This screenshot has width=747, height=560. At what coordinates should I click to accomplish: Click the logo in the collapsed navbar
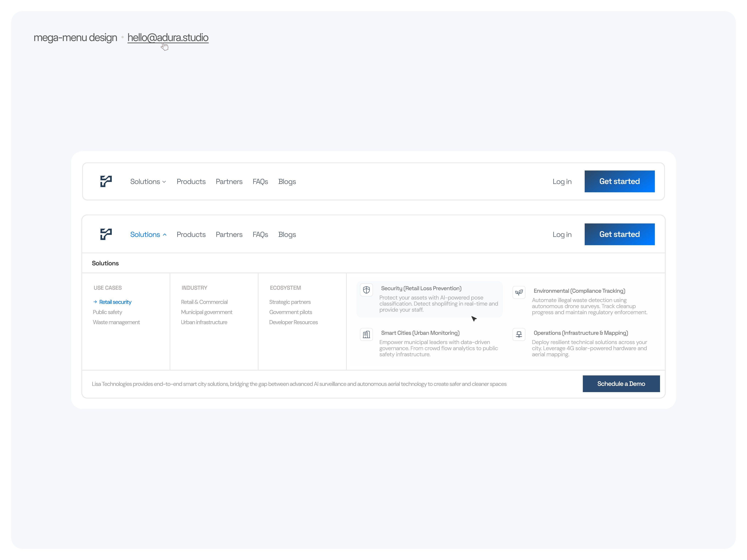(106, 181)
